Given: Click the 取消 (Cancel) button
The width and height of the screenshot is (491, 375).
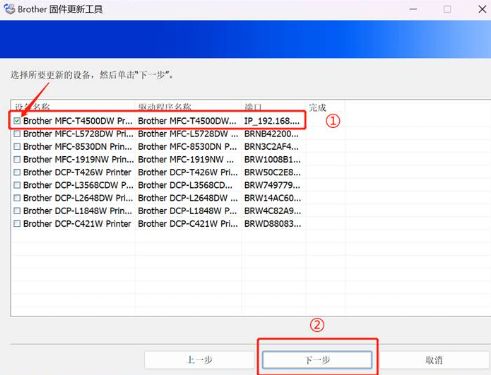Looking at the screenshot, I should pos(434,360).
